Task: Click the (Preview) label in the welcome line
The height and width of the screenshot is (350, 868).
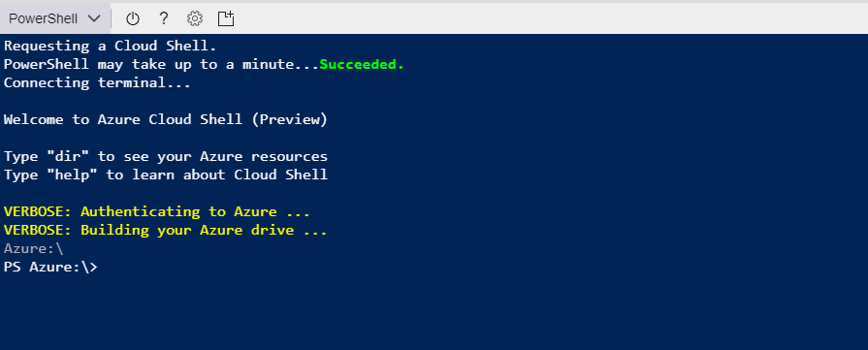Action: (290, 119)
